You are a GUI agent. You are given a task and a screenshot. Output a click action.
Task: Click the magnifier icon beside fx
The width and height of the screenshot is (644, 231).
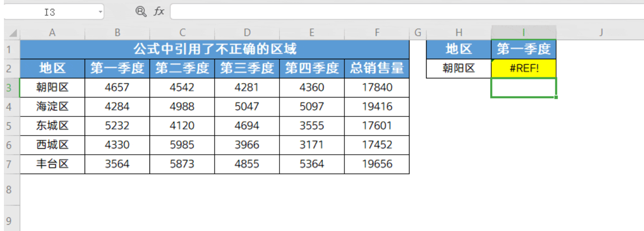(141, 12)
